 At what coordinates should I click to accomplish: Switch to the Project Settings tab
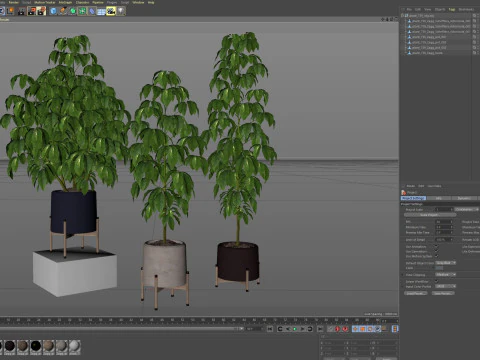click(413, 198)
